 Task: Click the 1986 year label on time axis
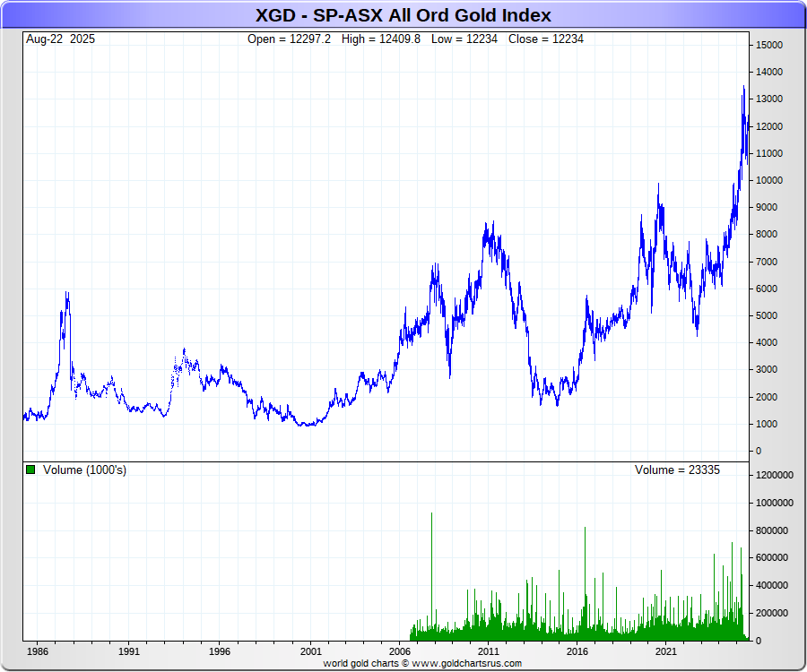coord(38,651)
